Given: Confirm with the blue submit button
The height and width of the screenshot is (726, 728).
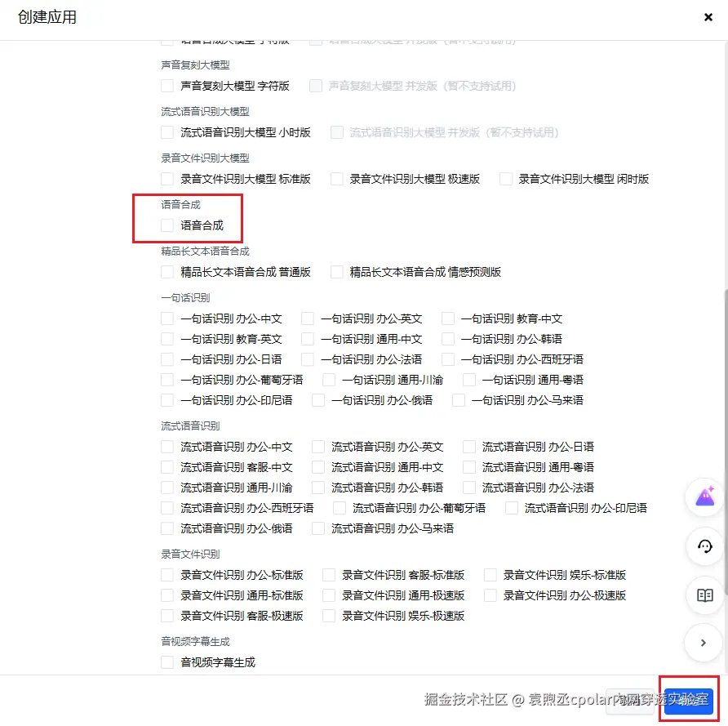Looking at the screenshot, I should [x=688, y=699].
